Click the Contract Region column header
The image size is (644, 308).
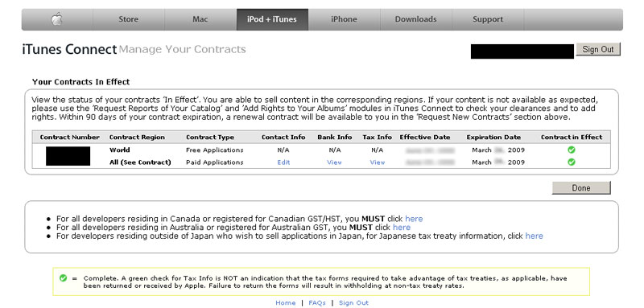pyautogui.click(x=137, y=138)
